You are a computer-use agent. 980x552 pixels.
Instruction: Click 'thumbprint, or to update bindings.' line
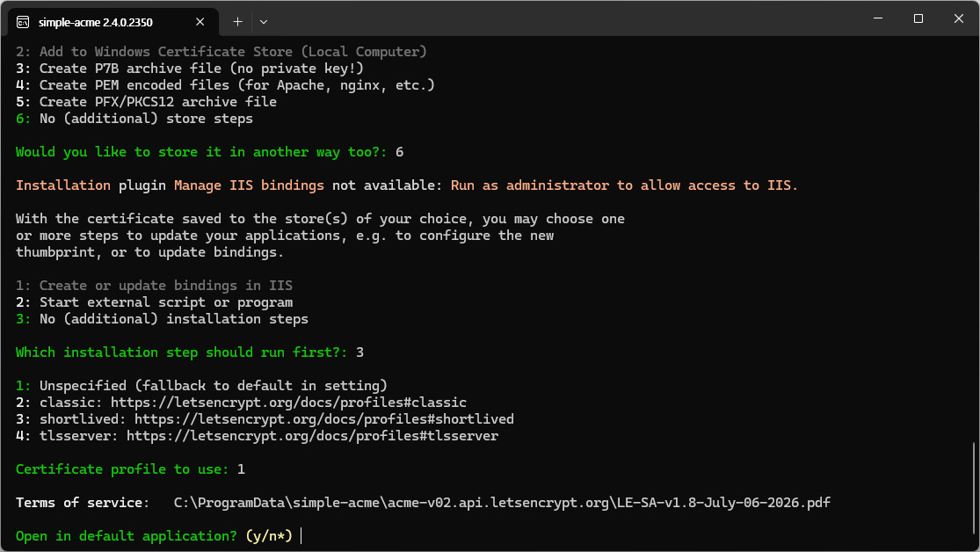coord(149,252)
